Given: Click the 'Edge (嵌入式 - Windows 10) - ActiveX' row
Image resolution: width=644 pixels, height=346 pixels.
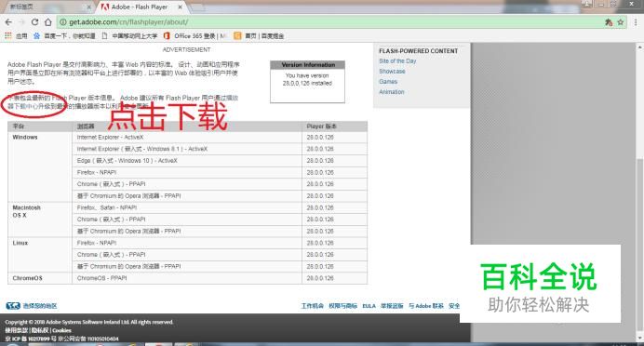Looking at the screenshot, I should click(187, 161).
